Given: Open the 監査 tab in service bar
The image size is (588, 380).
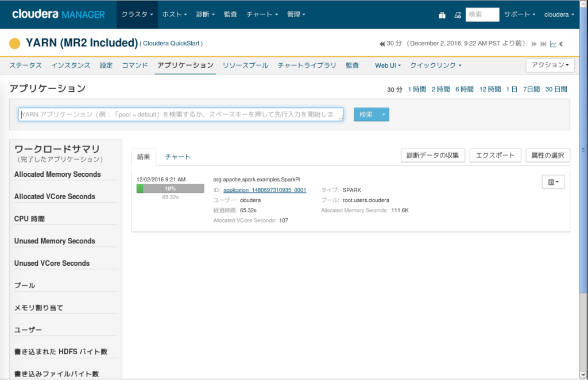Looking at the screenshot, I should point(352,65).
